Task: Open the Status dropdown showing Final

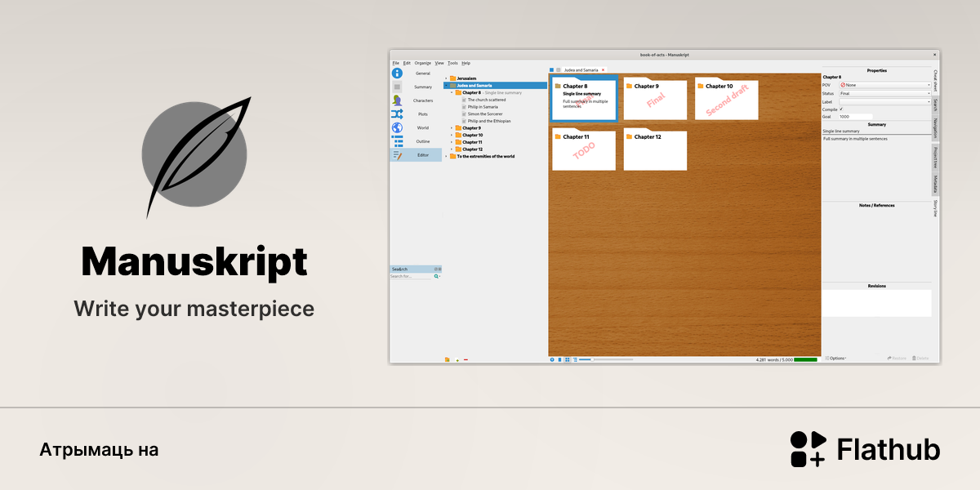Action: tap(885, 93)
